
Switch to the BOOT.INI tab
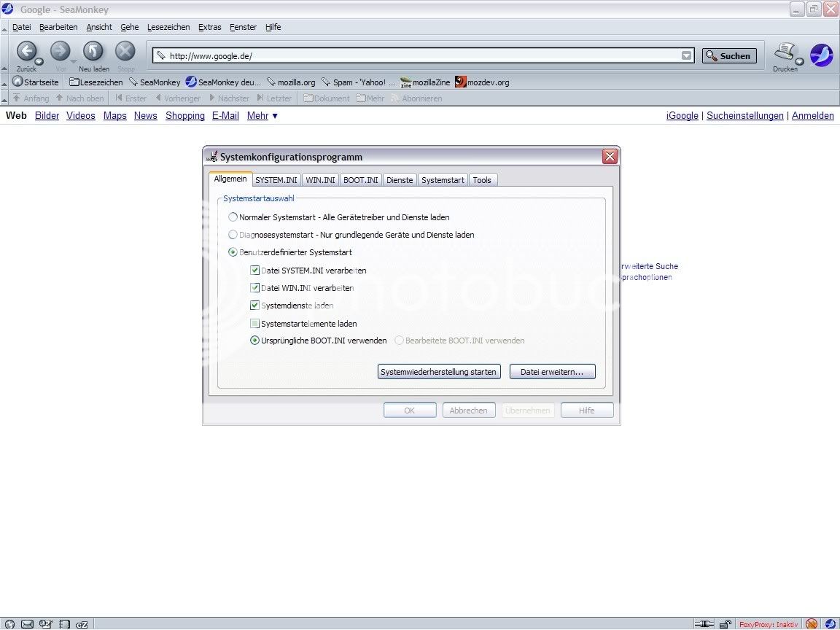click(360, 180)
